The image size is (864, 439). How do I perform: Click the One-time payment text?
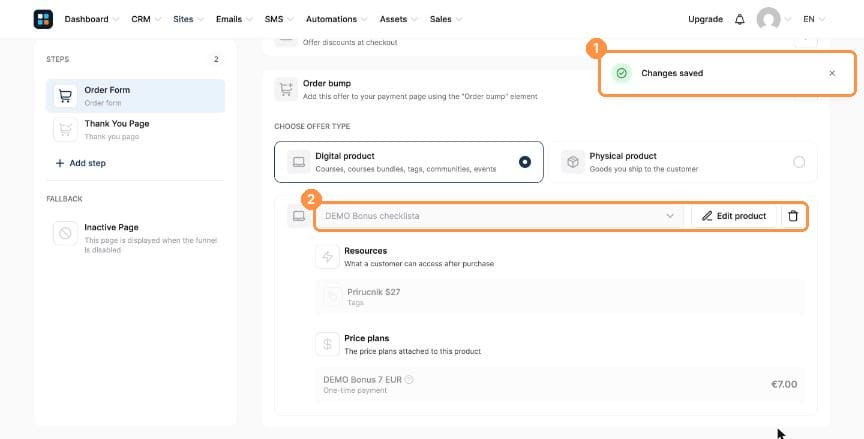[x=355, y=391]
